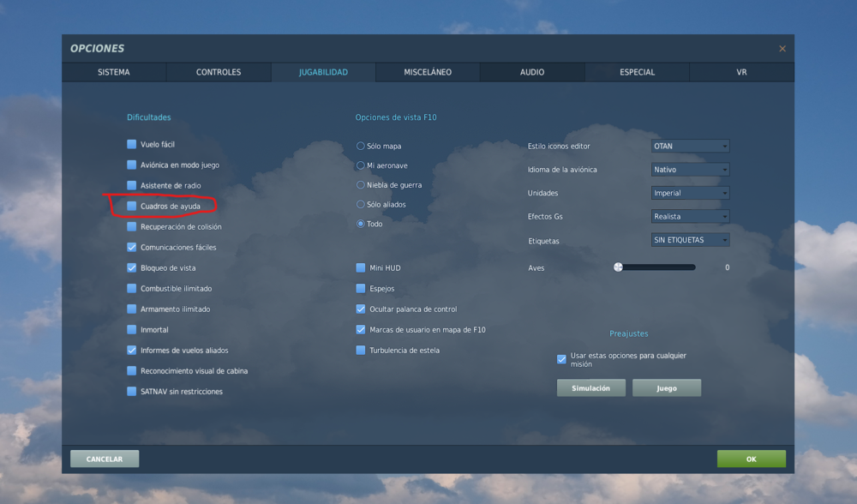Click the 'Opciones de vista F10' heading
This screenshot has width=857, height=504.
coord(396,117)
